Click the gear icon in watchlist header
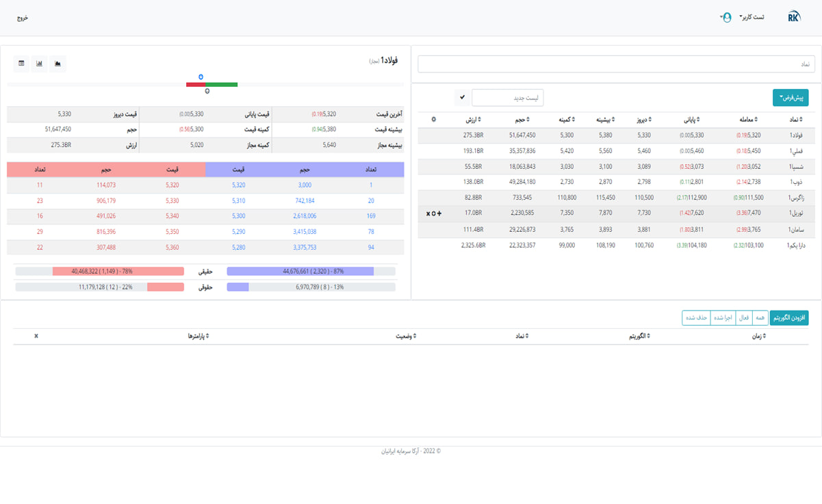Screen dimensions: 822x504 click(x=433, y=120)
